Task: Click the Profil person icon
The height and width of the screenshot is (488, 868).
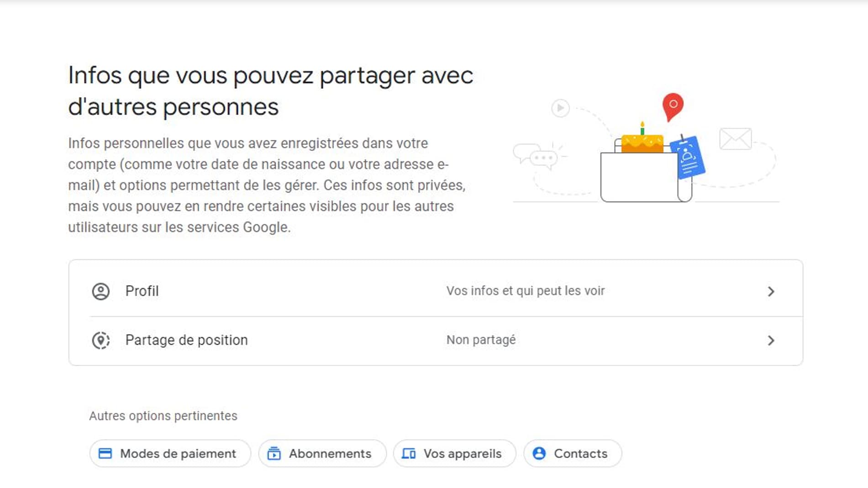Action: (x=101, y=291)
